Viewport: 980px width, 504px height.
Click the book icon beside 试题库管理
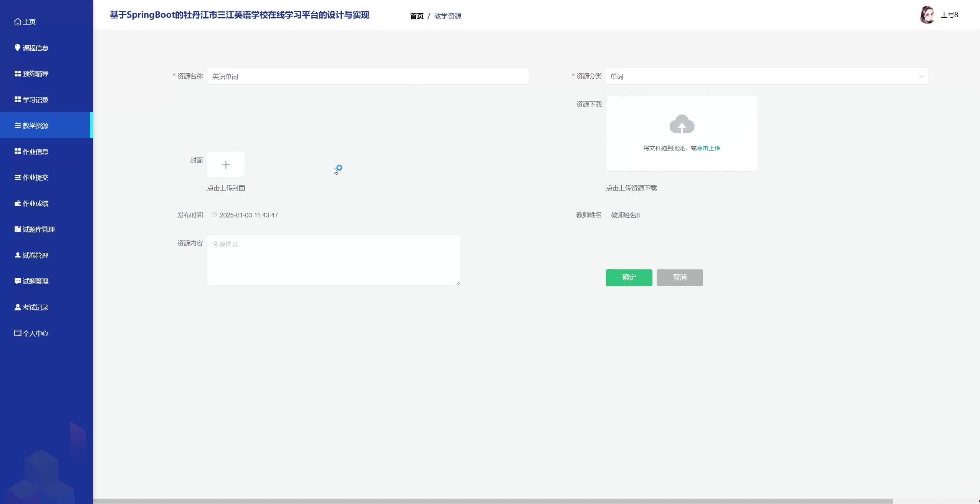tap(18, 229)
